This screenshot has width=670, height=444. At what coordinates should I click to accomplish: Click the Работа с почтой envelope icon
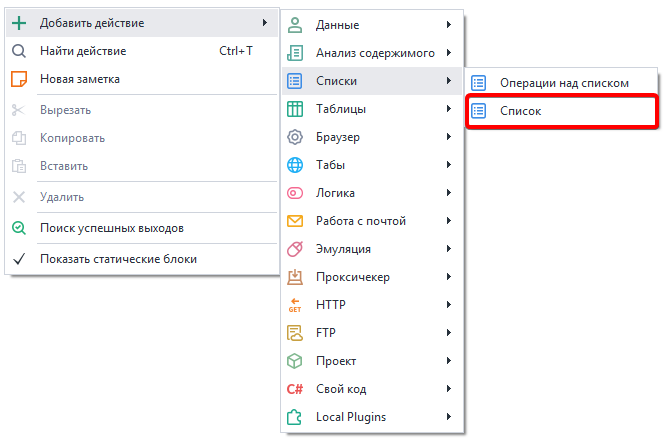(x=295, y=221)
